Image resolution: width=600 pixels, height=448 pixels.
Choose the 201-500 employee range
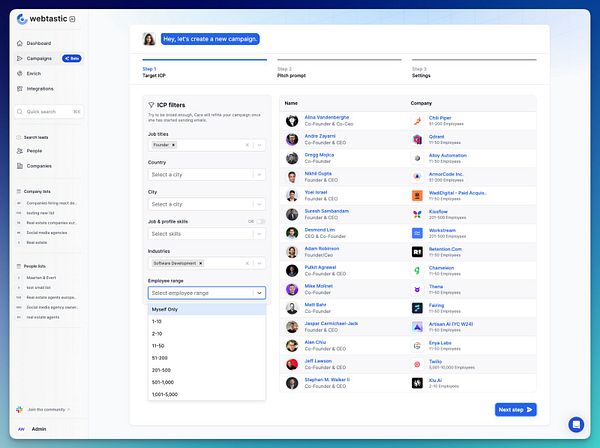tap(207, 370)
